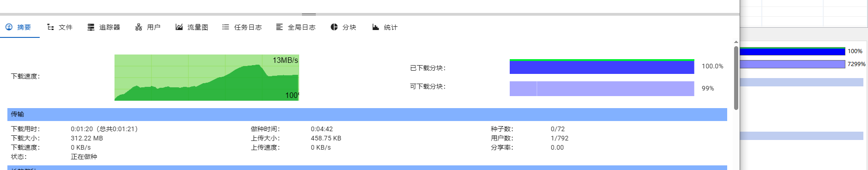
Task: Collapse the 传输 section header
Action: coord(367,115)
